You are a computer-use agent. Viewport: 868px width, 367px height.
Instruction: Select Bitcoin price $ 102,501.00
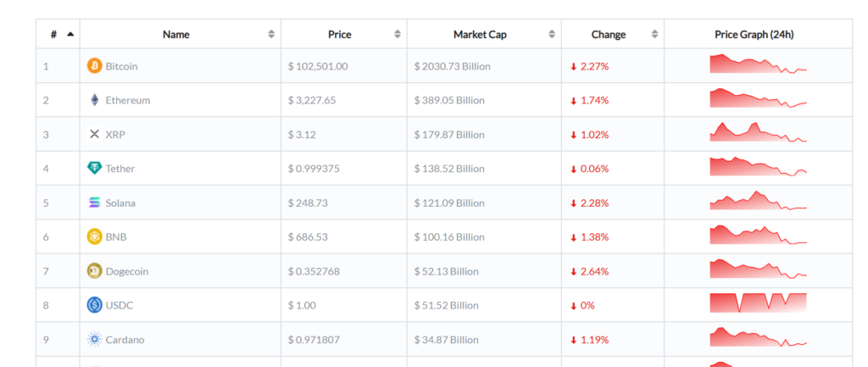(x=318, y=66)
